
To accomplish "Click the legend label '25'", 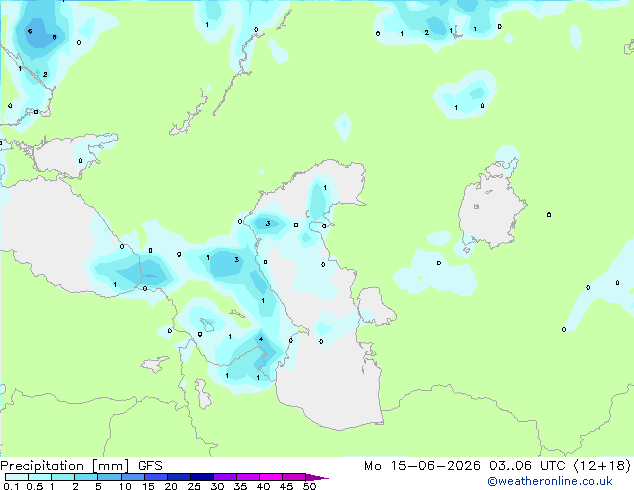I will tap(194, 486).
